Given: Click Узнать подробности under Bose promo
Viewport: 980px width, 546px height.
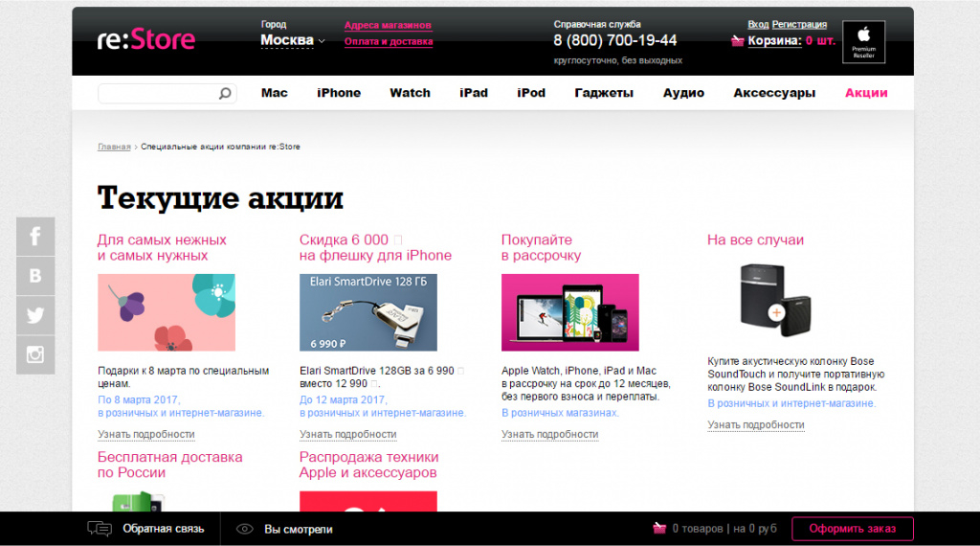Looking at the screenshot, I should 756,424.
